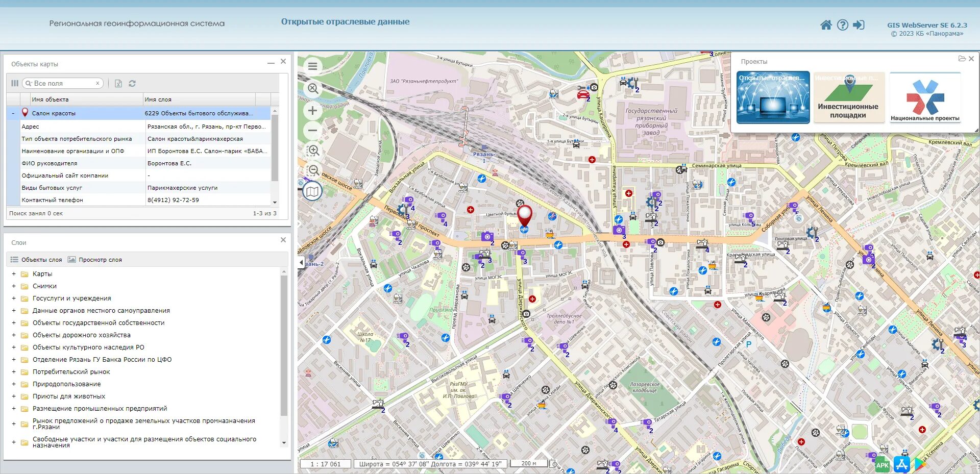
Task: Click the map scale 1 : 17 061 field
Action: pos(326,464)
